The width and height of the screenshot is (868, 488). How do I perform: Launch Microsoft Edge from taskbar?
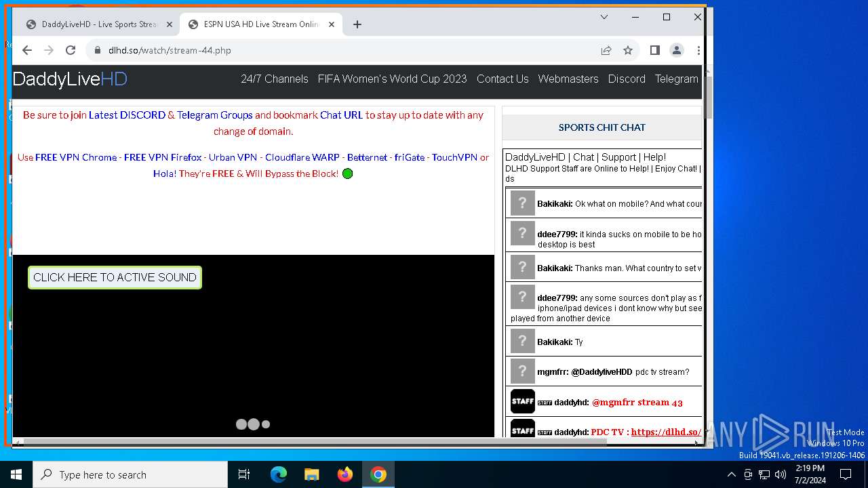coord(279,474)
